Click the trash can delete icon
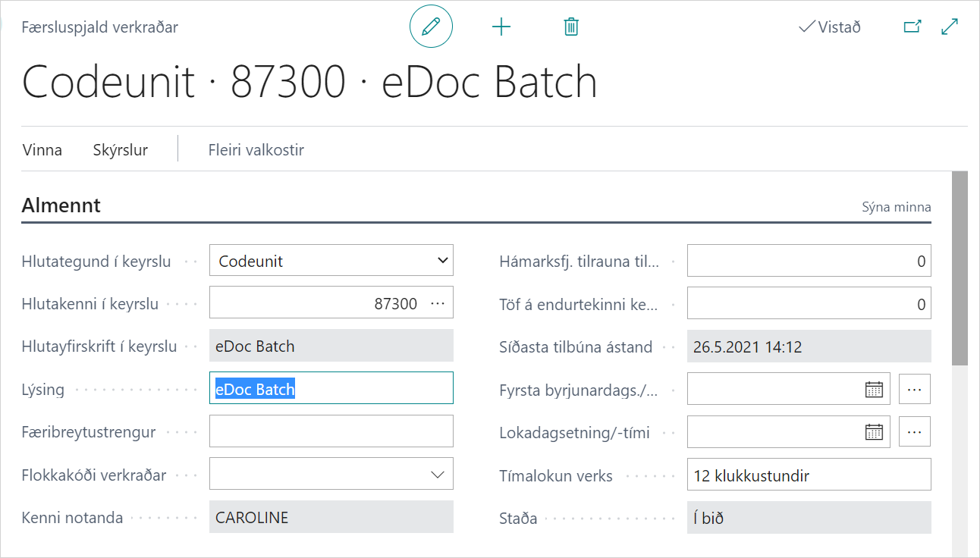The width and height of the screenshot is (980, 558). (571, 27)
